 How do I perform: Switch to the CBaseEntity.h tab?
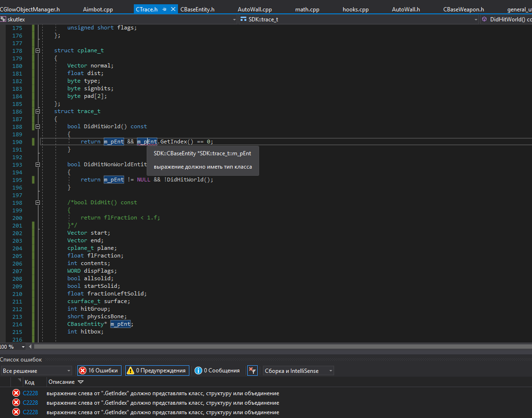(x=197, y=9)
